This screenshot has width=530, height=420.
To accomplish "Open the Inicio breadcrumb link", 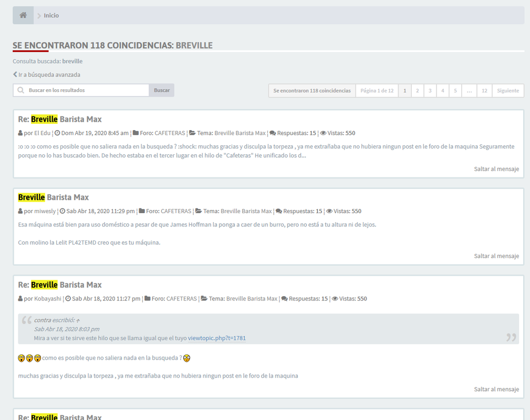I will pos(51,16).
